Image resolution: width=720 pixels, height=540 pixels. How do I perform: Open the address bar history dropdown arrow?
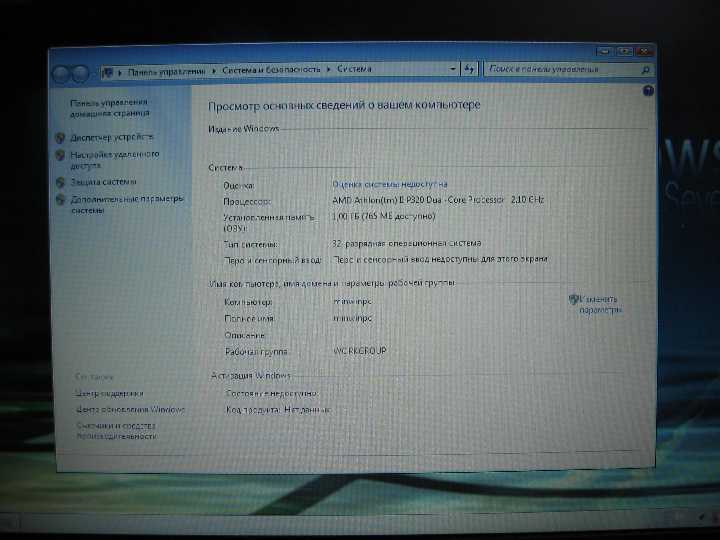click(x=452, y=69)
